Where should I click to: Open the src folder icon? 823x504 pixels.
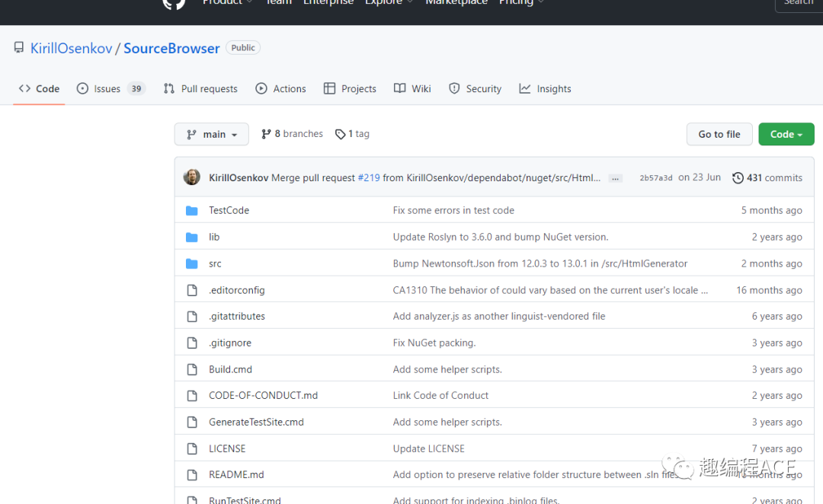click(x=192, y=263)
